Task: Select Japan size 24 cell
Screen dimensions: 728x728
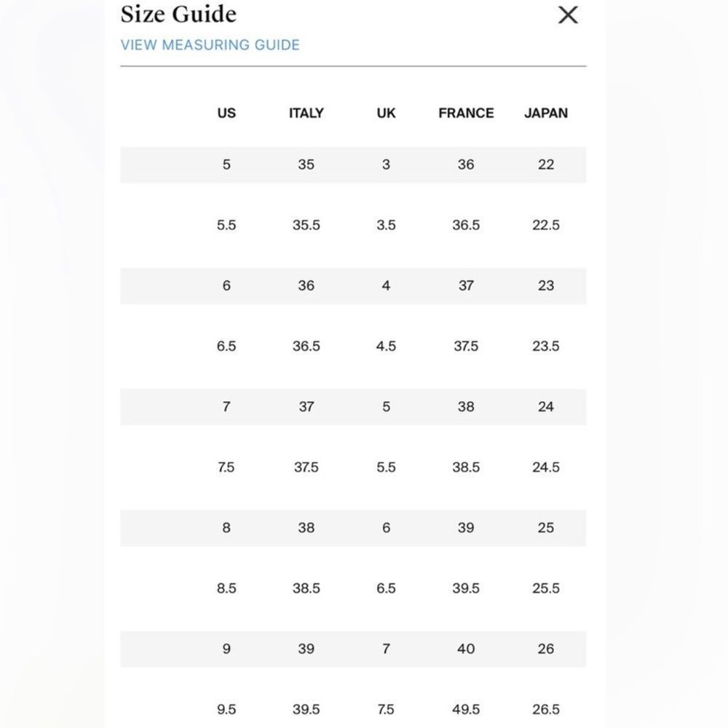Action: click(x=546, y=407)
